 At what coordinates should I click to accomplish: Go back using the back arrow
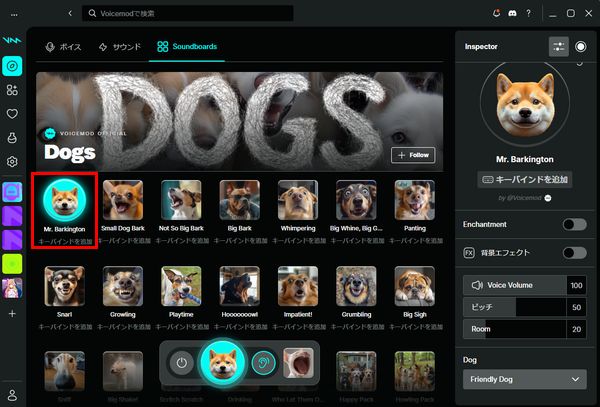coord(70,13)
